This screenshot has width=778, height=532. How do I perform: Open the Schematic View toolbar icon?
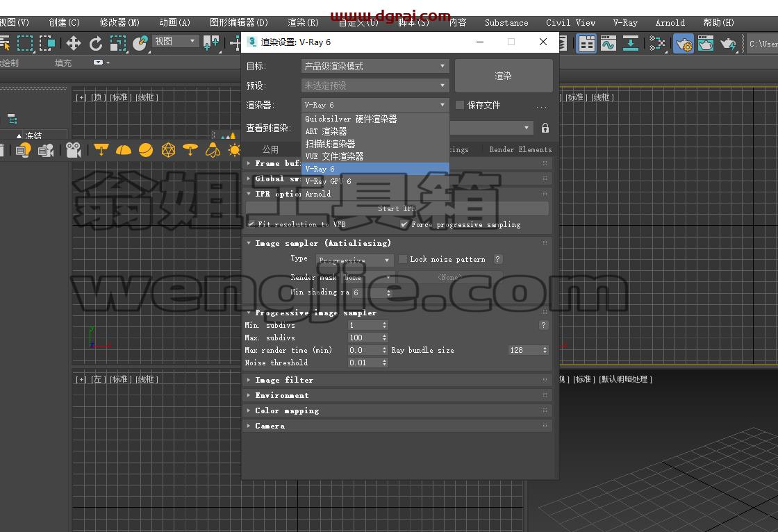[x=630, y=44]
